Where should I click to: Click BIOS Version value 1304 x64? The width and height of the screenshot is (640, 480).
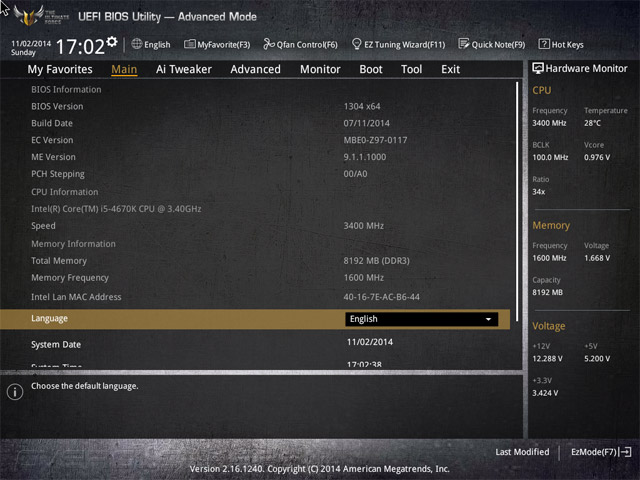click(x=362, y=107)
